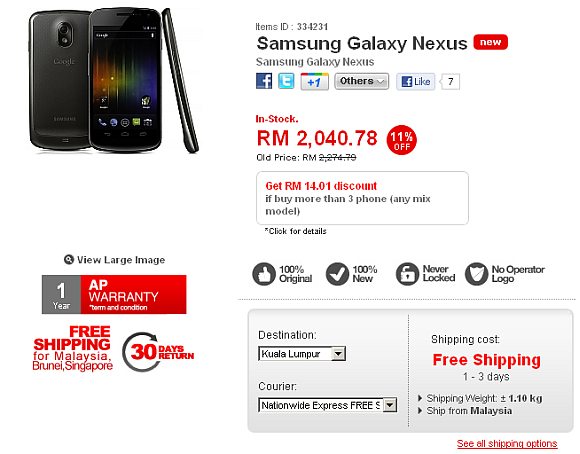The height and width of the screenshot is (454, 580).
Task: Click the 100% Original thumbs-up icon
Action: 264,274
